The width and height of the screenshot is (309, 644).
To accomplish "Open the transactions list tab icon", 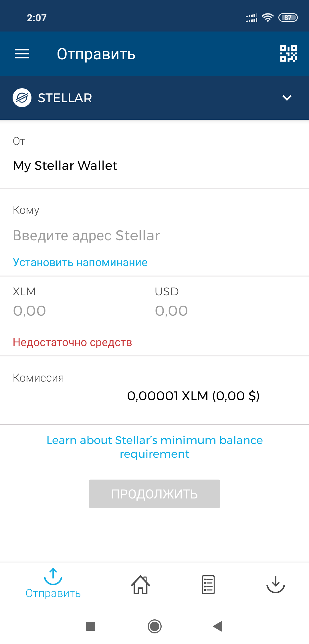I will [208, 584].
